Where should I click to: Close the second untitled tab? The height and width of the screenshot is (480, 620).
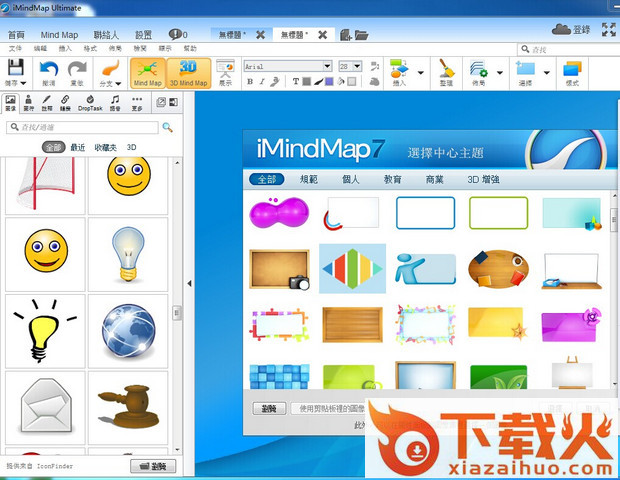323,35
